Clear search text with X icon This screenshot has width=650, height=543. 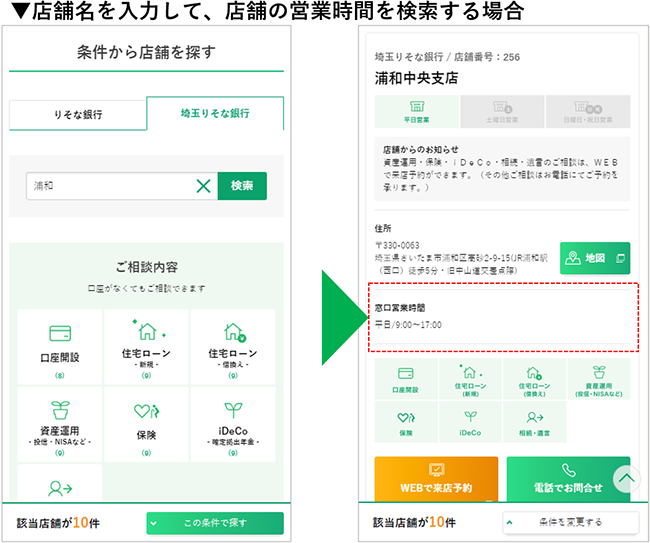pos(204,186)
